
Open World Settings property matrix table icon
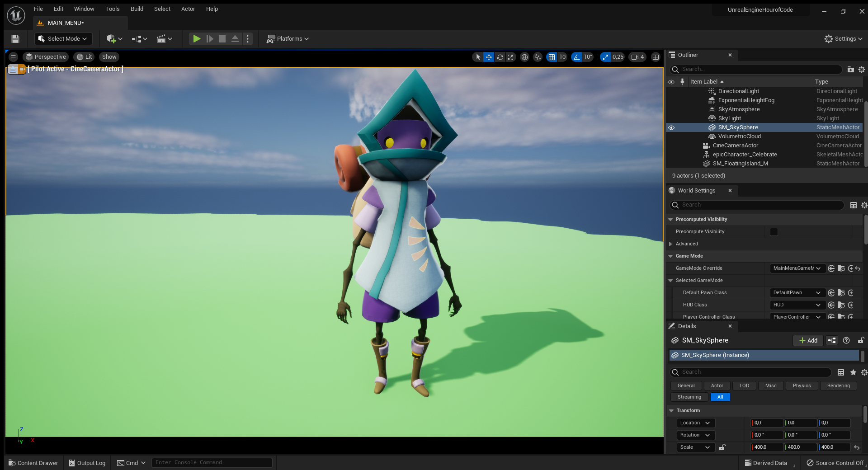coord(854,205)
